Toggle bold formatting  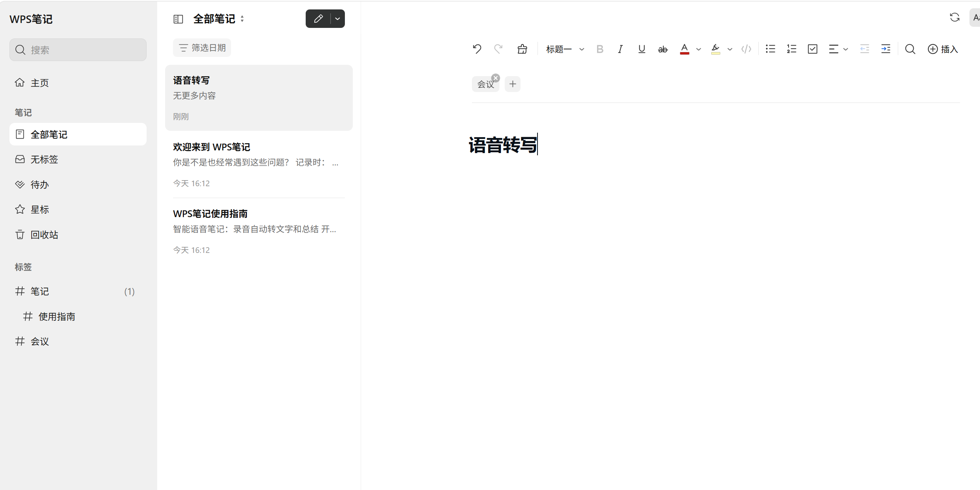click(600, 49)
